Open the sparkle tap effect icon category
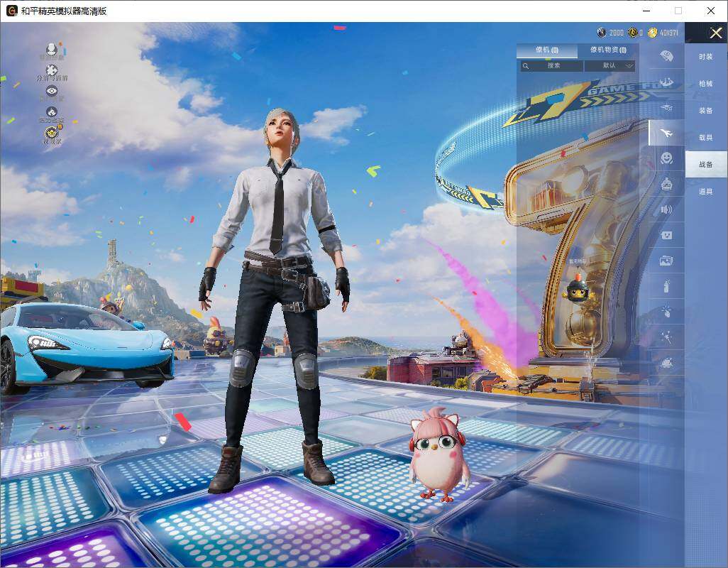The height and width of the screenshot is (568, 728). click(x=666, y=311)
